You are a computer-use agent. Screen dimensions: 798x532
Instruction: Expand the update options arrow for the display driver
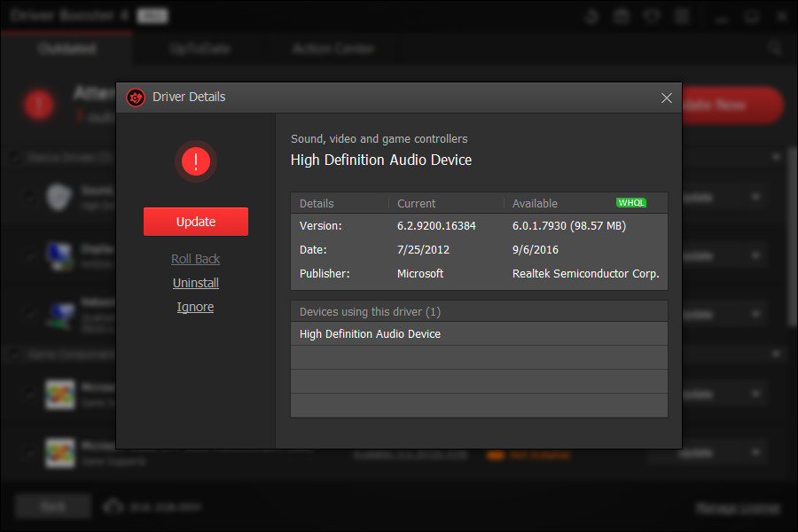(x=755, y=255)
